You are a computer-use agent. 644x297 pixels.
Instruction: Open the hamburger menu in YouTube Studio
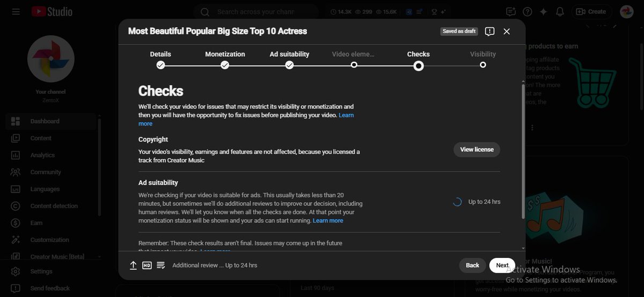pos(16,11)
